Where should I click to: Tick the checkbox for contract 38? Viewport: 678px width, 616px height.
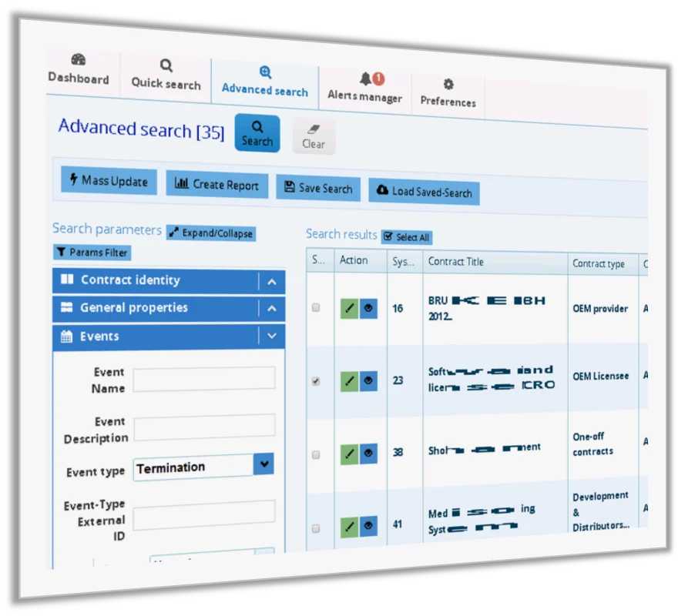click(316, 455)
